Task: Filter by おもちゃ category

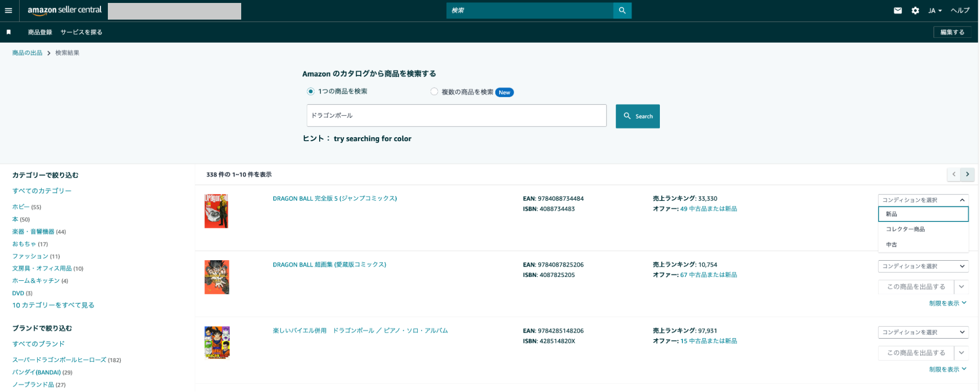Action: pyautogui.click(x=24, y=244)
